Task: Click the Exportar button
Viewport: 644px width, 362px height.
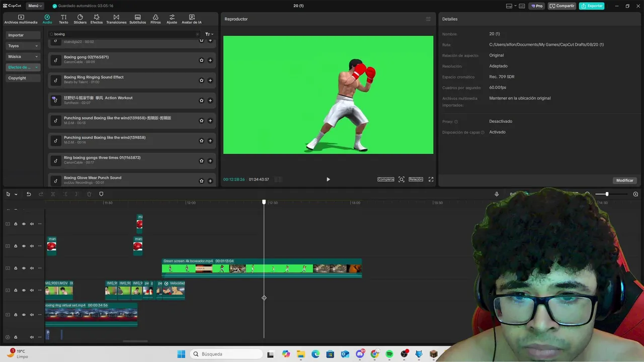Action: 592,6
